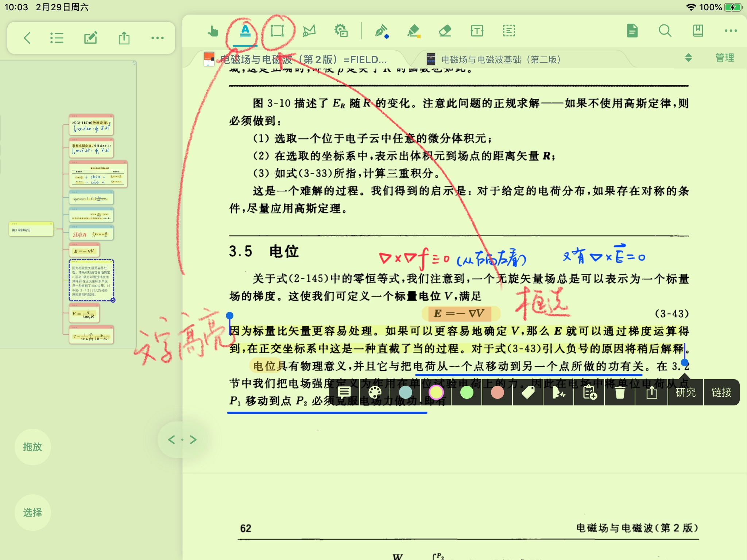Select the text highlight tool
This screenshot has height=560, width=747.
pyautogui.click(x=245, y=32)
